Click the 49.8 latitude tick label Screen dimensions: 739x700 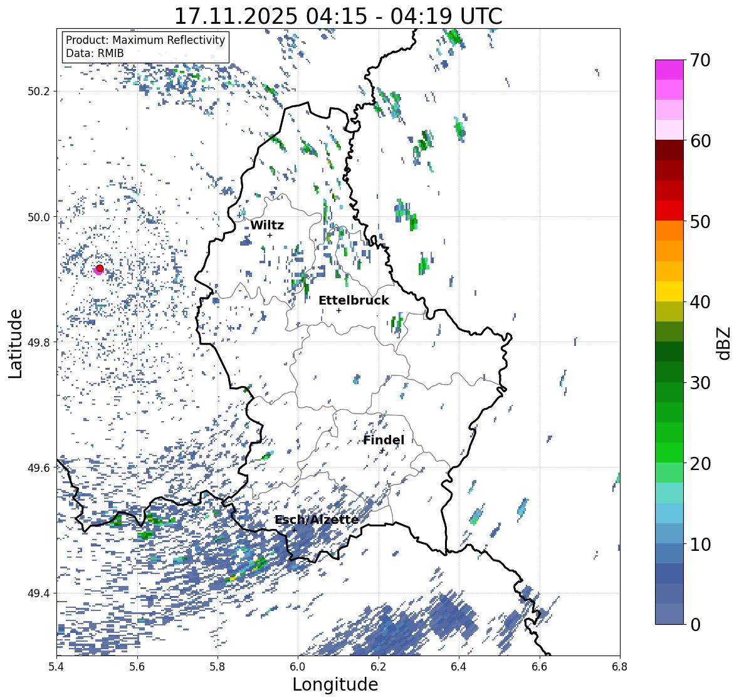39,342
